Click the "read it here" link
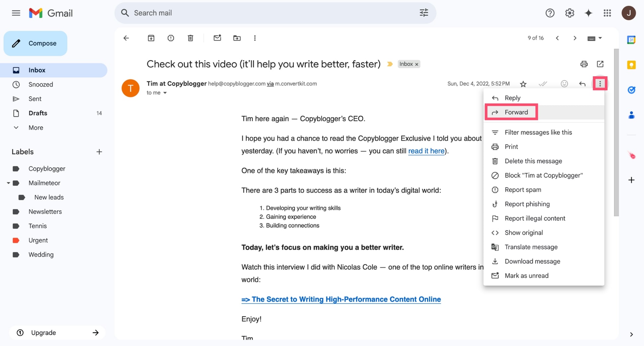644x346 pixels. coord(426,151)
